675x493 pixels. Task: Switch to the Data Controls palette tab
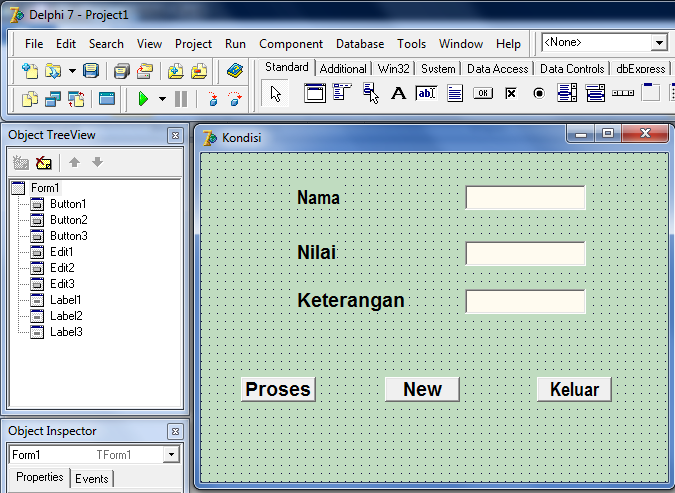(572, 69)
